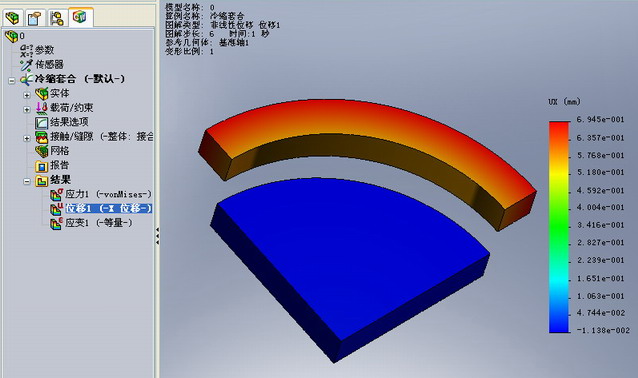Select the 传感器 tree item text
The height and width of the screenshot is (378, 638).
pyautogui.click(x=49, y=64)
